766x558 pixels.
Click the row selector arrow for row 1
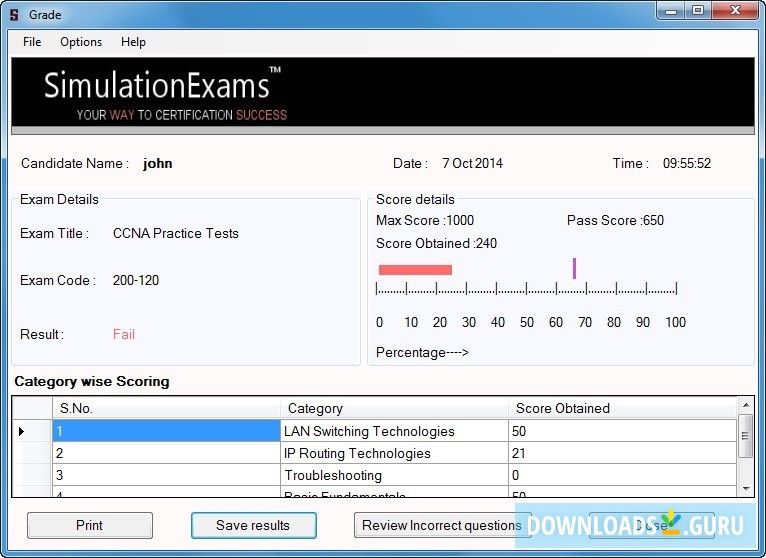(21, 431)
